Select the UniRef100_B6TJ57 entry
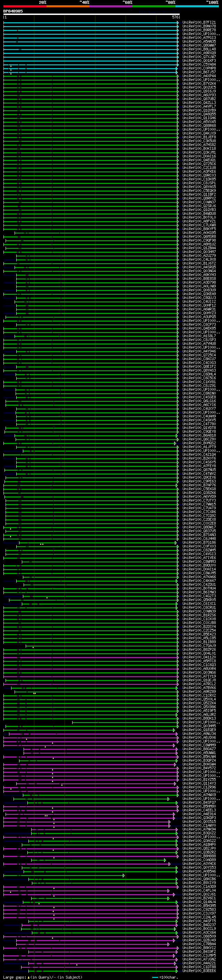The height and width of the screenshot is (980, 222). point(199,72)
